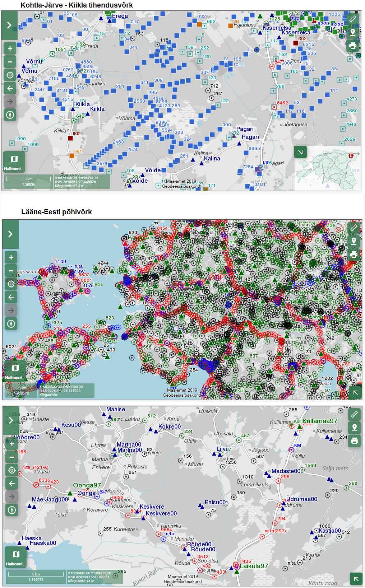Expand overview minimap on the Martna map
The height and width of the screenshot is (588, 365).
[x=356, y=579]
